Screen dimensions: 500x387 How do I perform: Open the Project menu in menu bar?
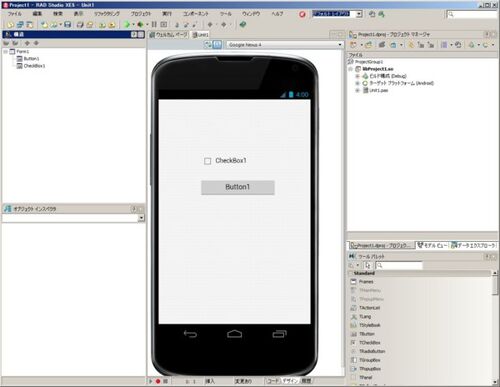click(x=140, y=14)
